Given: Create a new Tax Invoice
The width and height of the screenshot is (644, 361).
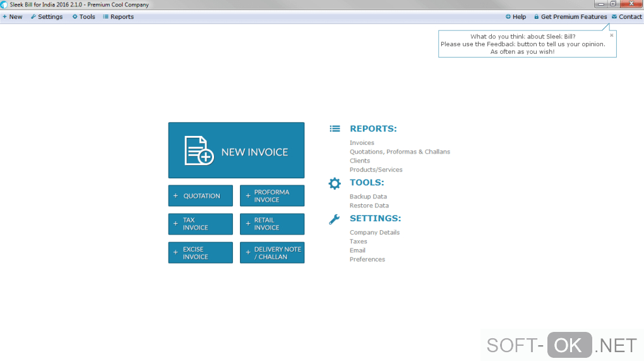Looking at the screenshot, I should point(200,224).
